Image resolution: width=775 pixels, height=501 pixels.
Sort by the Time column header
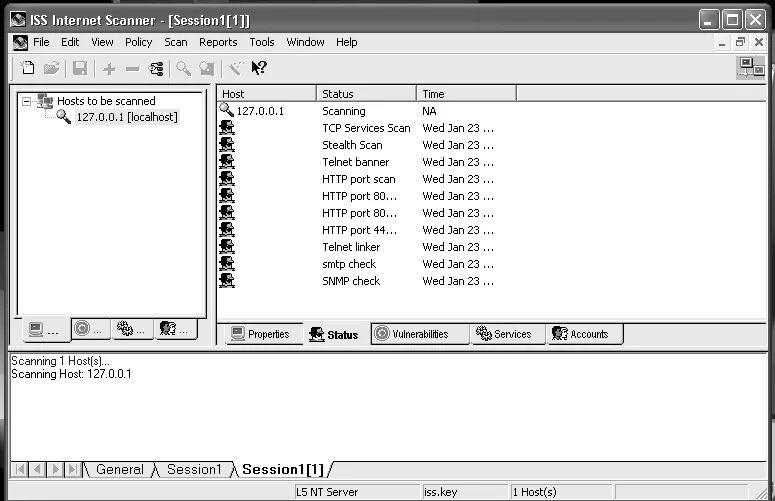pyautogui.click(x=467, y=93)
